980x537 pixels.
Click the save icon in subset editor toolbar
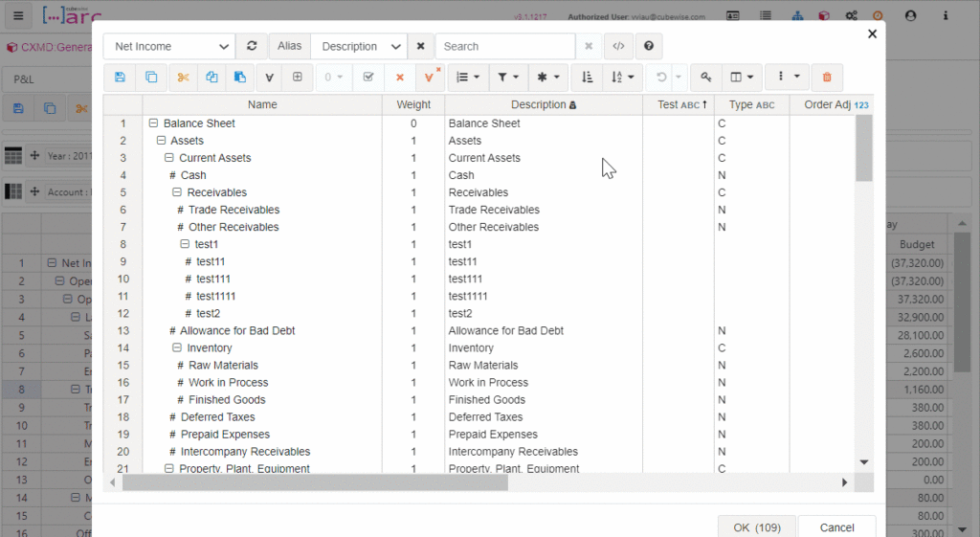pos(120,78)
